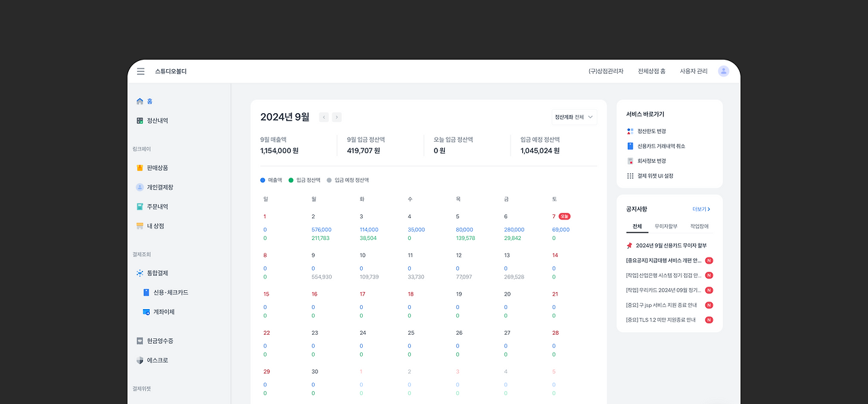Click scheduled amount 269,528 on the 13th

coord(514,277)
